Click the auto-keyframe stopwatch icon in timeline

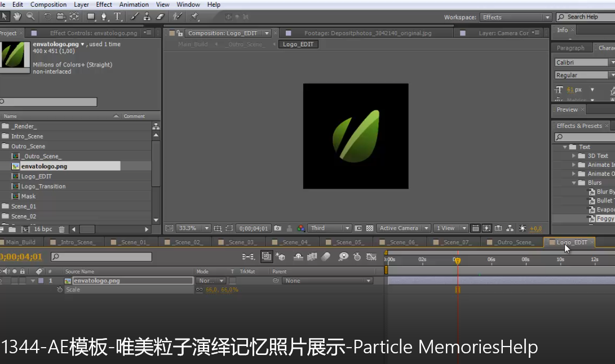coord(357,257)
